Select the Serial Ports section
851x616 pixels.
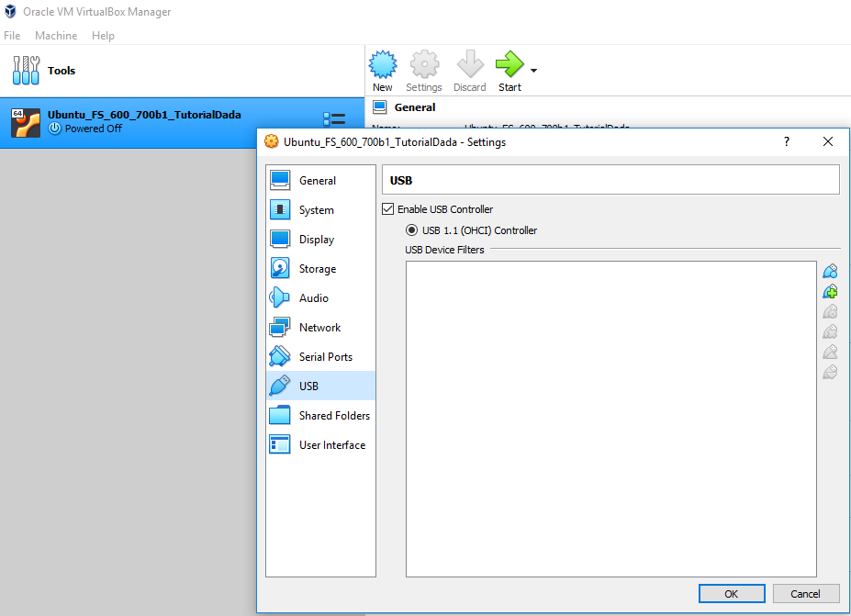(325, 357)
